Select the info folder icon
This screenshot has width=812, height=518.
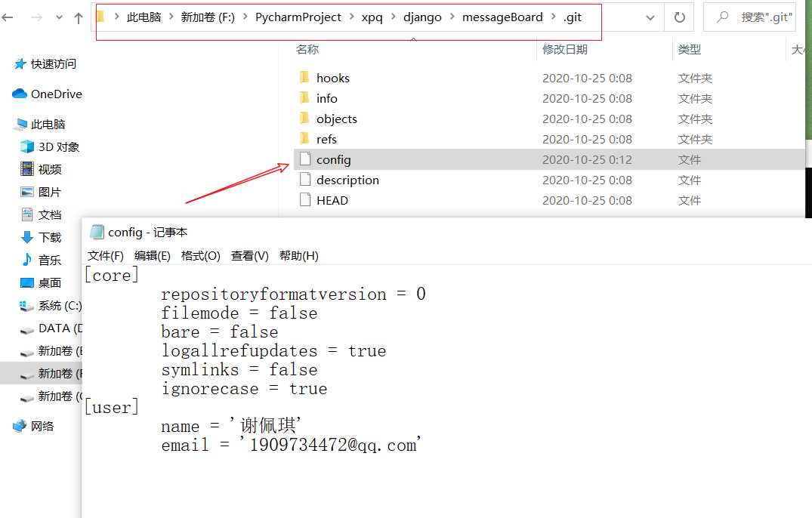point(304,97)
